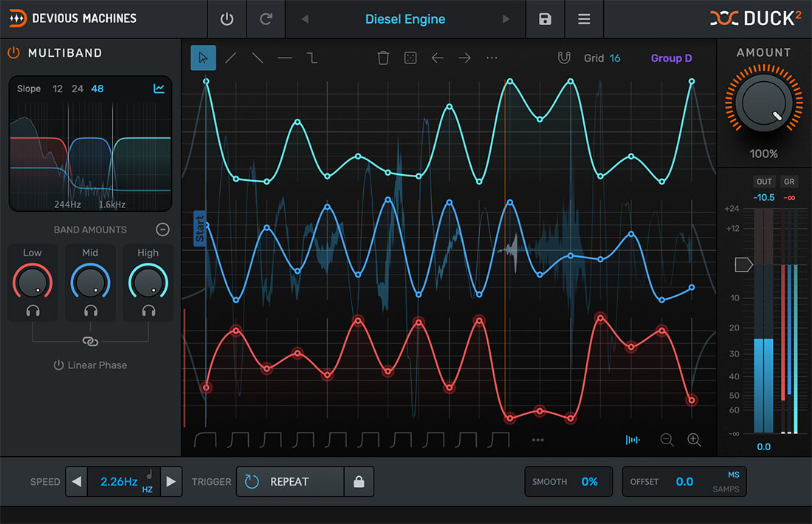Zoom in on the curve editor
Viewport: 812px width, 524px height.
coord(694,440)
